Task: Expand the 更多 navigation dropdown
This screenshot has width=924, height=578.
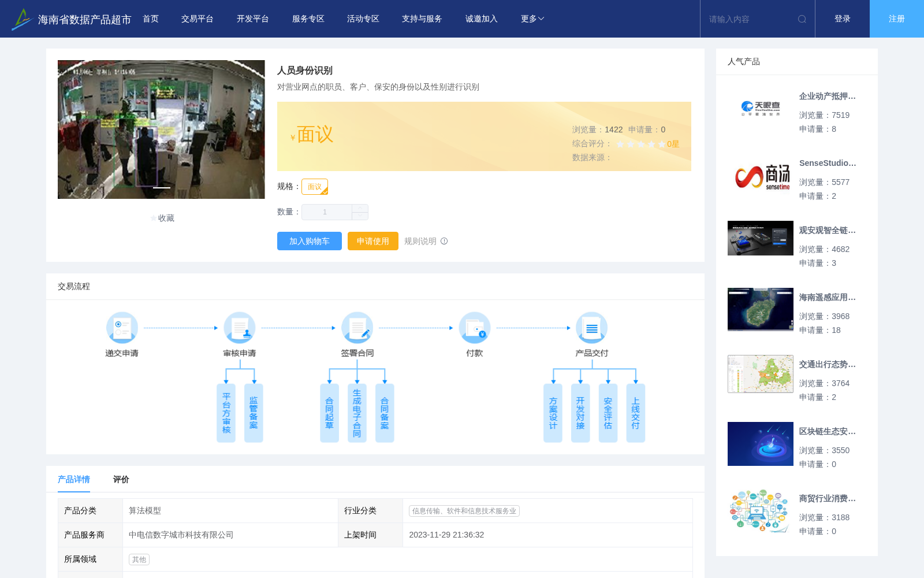Action: click(532, 19)
